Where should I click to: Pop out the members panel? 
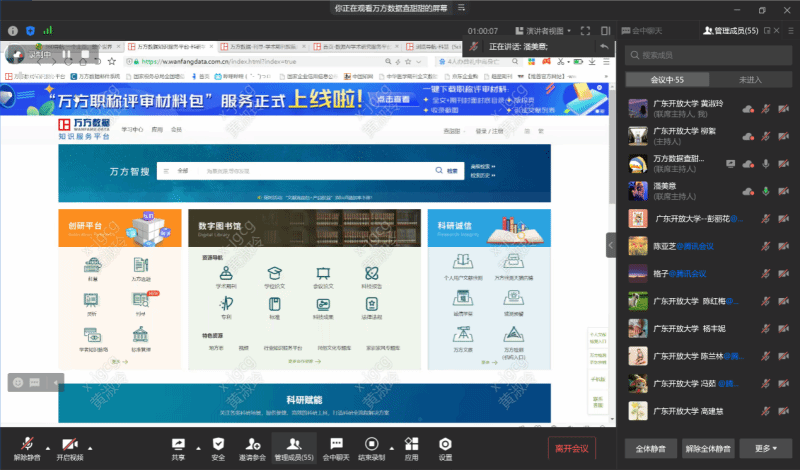(767, 31)
